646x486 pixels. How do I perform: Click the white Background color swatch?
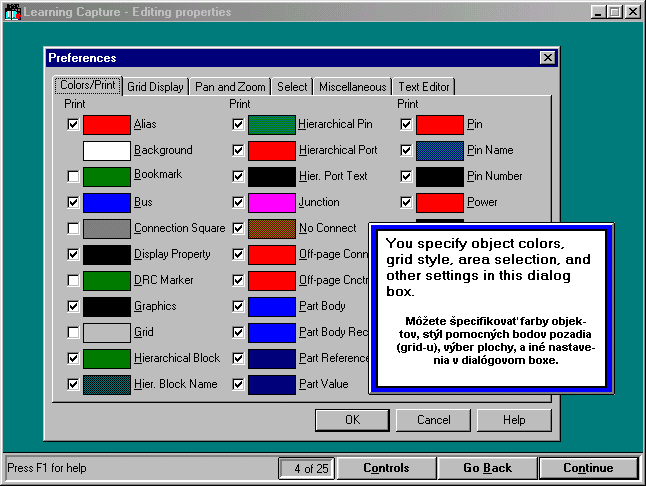point(106,151)
